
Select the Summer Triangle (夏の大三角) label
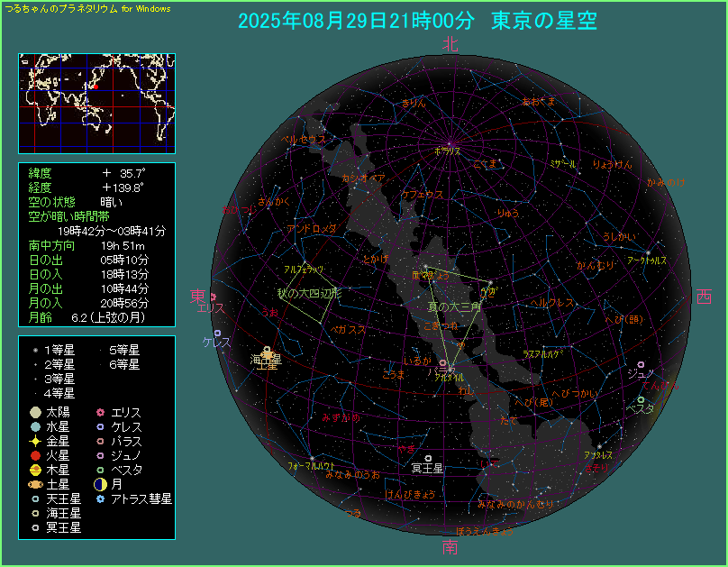pos(454,307)
